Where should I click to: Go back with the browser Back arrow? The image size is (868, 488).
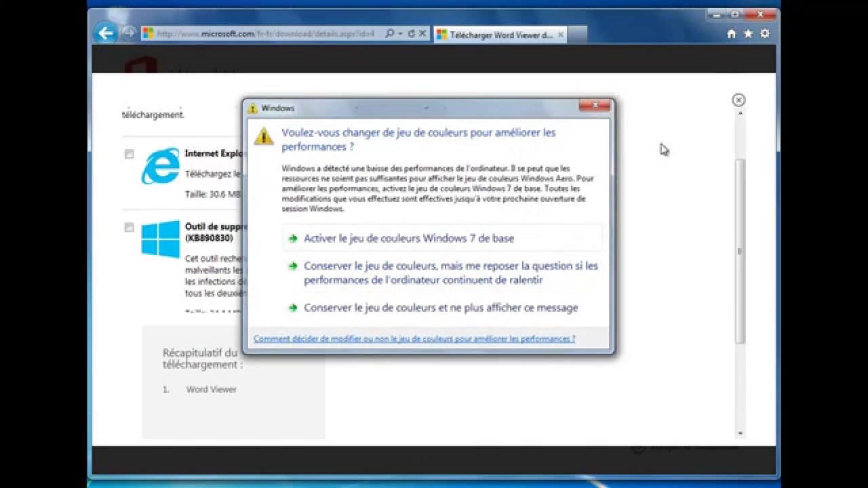pyautogui.click(x=105, y=33)
